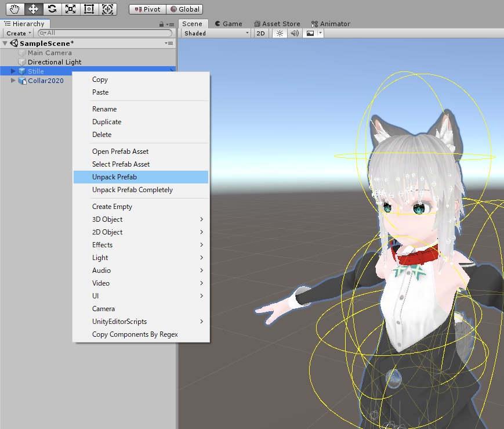The height and width of the screenshot is (429, 504).
Task: Toggle 2D scene view mode
Action: pos(260,33)
